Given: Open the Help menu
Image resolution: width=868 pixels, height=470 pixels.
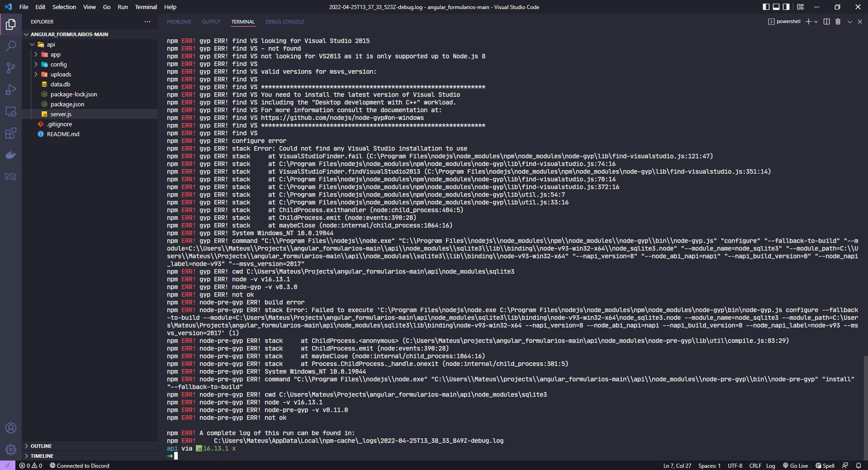Looking at the screenshot, I should coord(170,7).
